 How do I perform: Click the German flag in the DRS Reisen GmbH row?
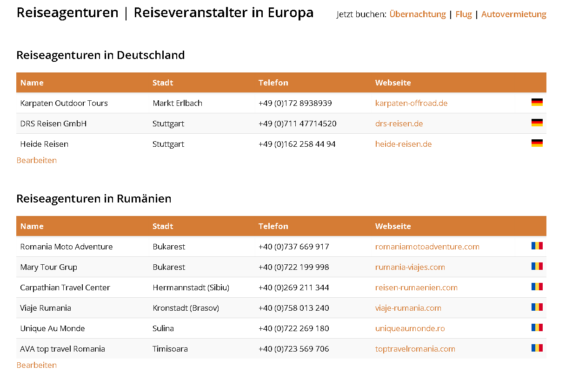tap(537, 123)
